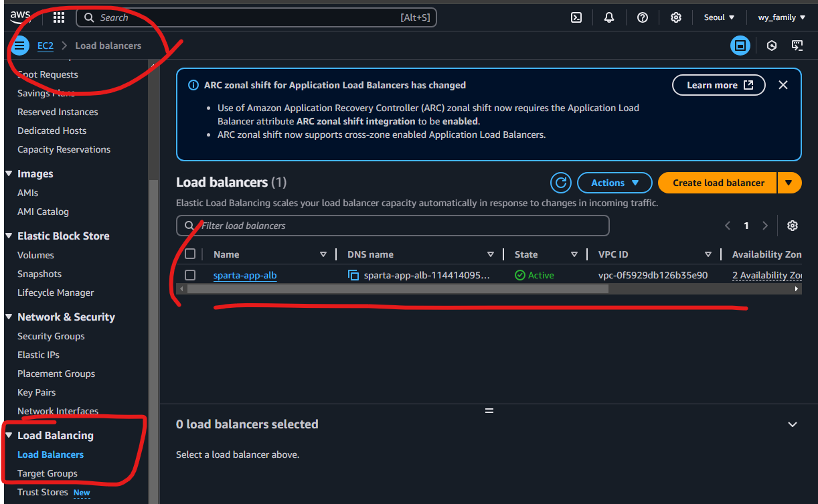Click the 2 Availability Zones link

pyautogui.click(x=767, y=275)
